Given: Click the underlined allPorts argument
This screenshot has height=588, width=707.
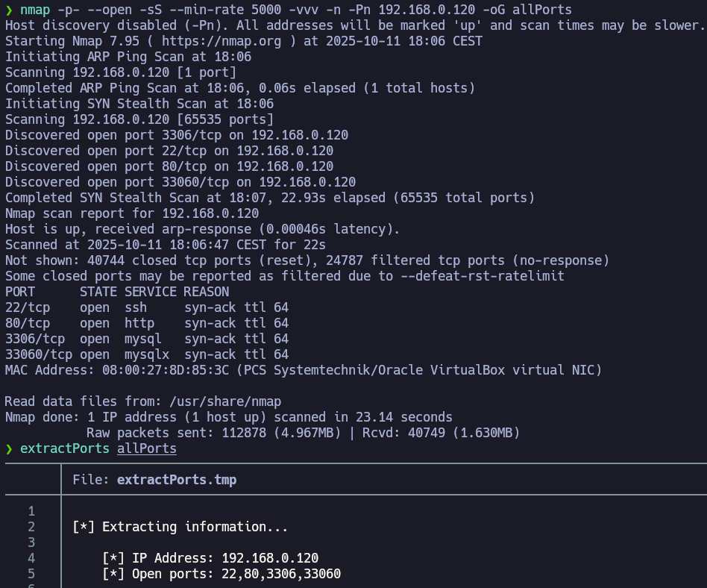Looking at the screenshot, I should (x=147, y=448).
